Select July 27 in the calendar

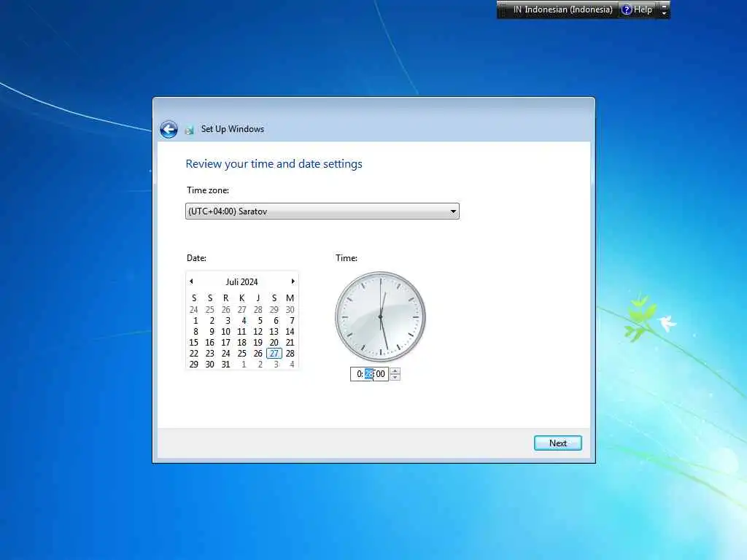(x=274, y=354)
